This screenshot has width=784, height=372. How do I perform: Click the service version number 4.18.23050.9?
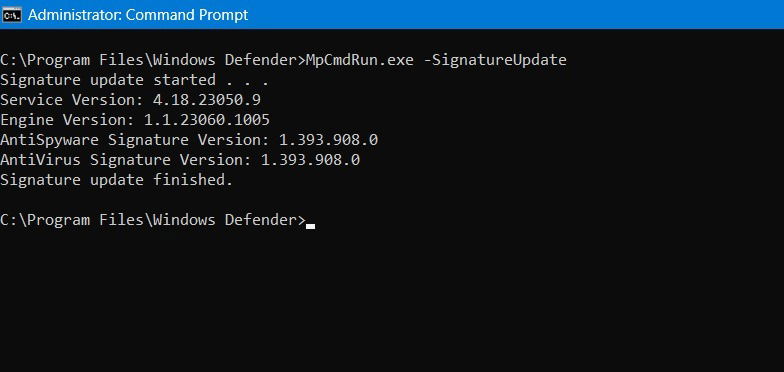point(207,100)
